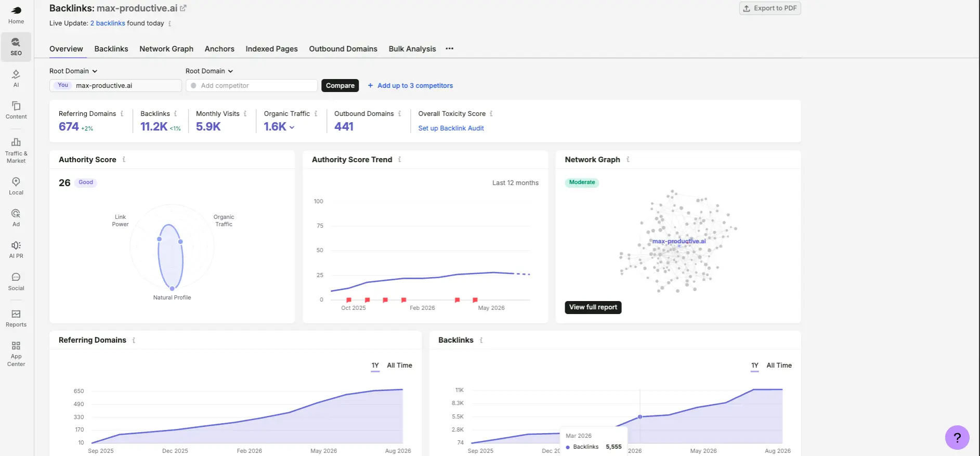Open the Local sidebar section
Screen dimensions: 980x456
[16, 186]
